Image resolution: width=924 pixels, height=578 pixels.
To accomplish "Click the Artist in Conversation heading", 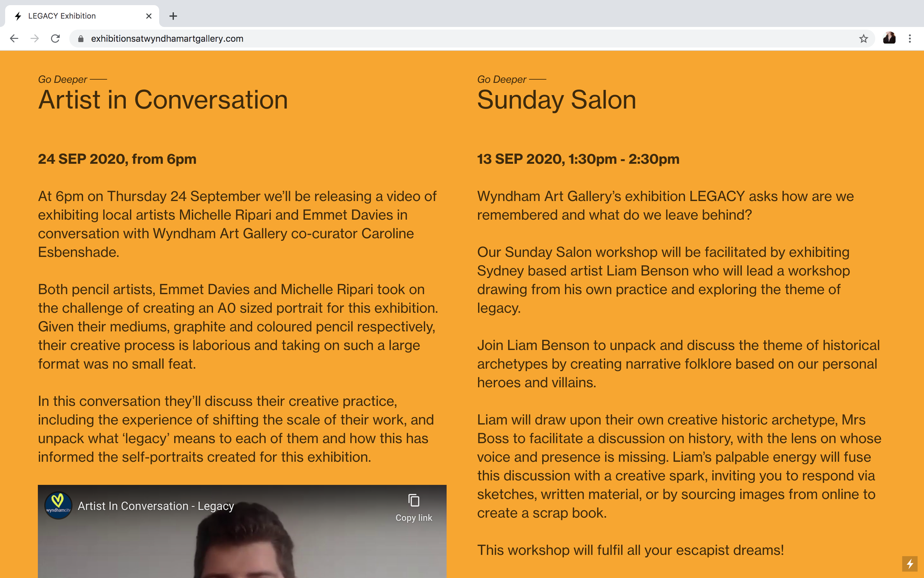I will click(163, 100).
